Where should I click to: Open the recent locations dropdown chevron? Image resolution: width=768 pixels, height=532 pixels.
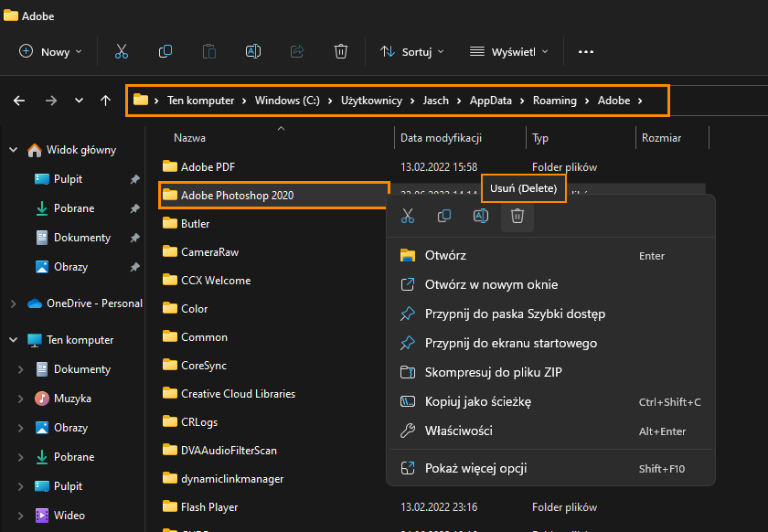pos(79,101)
